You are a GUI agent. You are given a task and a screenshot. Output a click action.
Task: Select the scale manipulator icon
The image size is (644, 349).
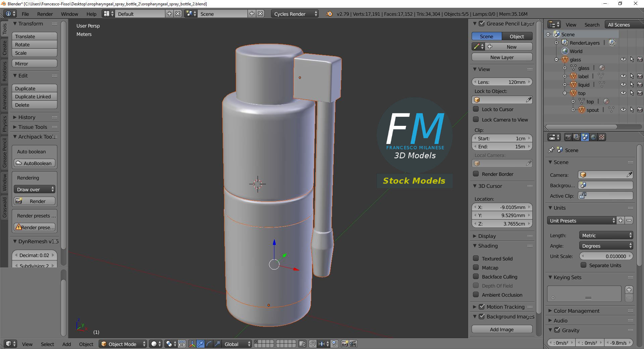[x=217, y=344]
